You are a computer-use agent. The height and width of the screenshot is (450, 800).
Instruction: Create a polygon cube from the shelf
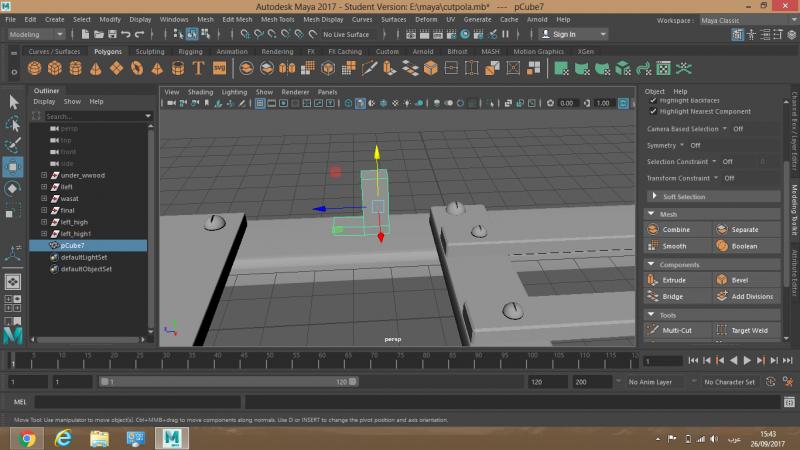pyautogui.click(x=55, y=68)
